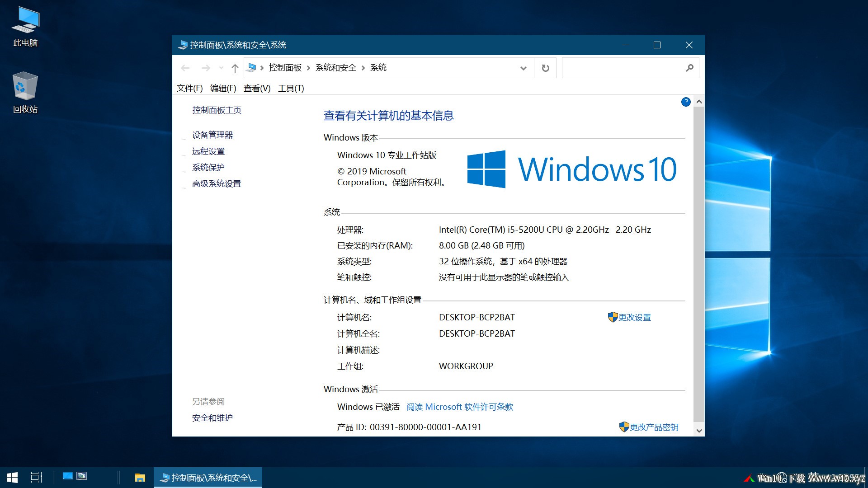The width and height of the screenshot is (868, 488).
Task: Open the recent locations dropdown arrow
Action: pyautogui.click(x=221, y=68)
